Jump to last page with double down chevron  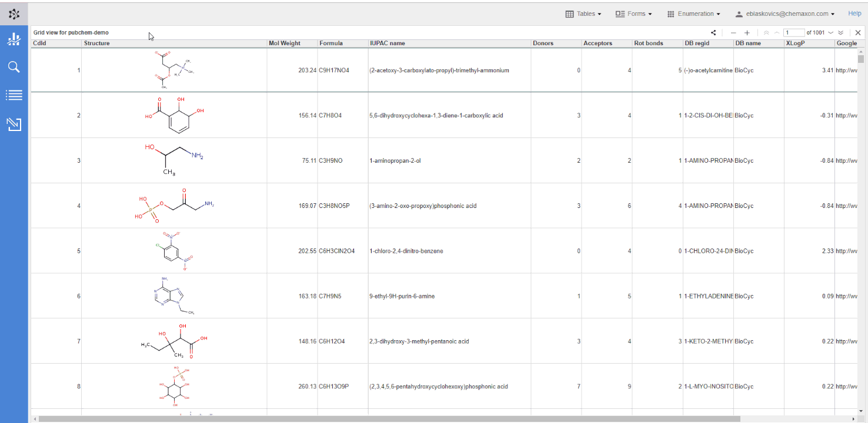tap(841, 33)
